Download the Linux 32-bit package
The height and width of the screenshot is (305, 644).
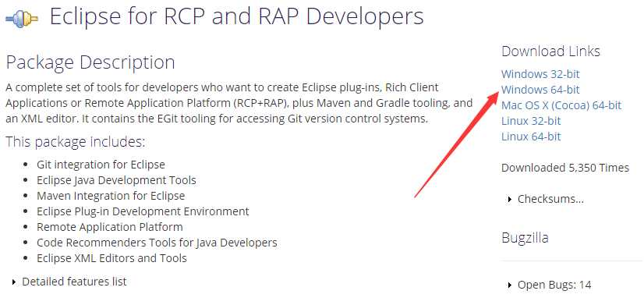[x=531, y=121]
